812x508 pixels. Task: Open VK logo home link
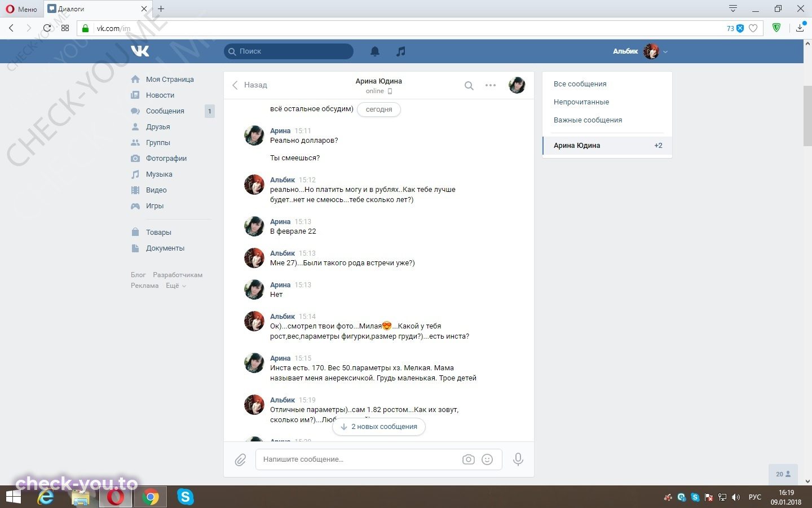(140, 51)
